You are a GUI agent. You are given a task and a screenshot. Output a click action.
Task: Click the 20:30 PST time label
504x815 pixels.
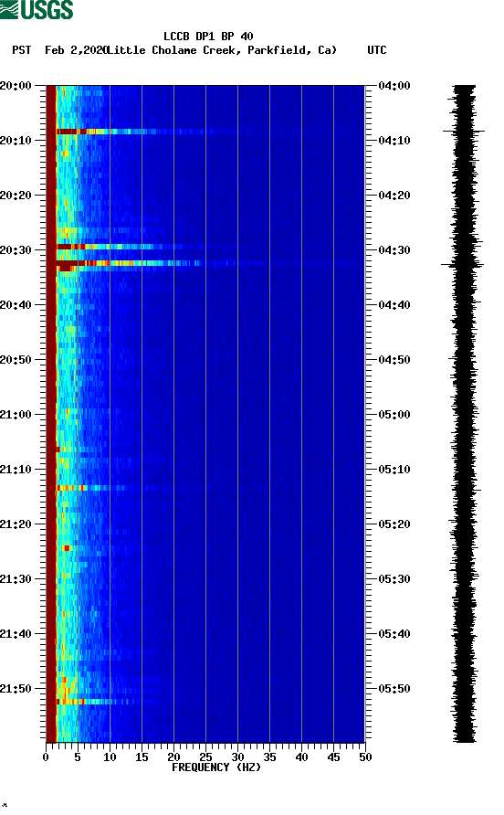pos(16,250)
